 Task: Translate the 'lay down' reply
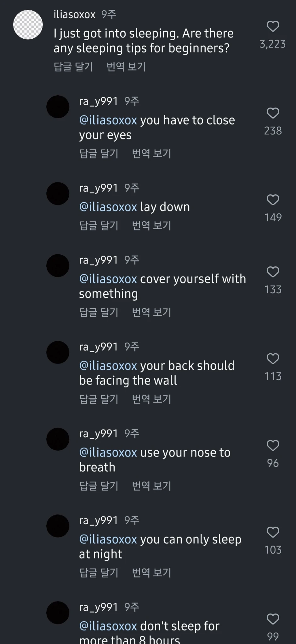pyautogui.click(x=151, y=225)
